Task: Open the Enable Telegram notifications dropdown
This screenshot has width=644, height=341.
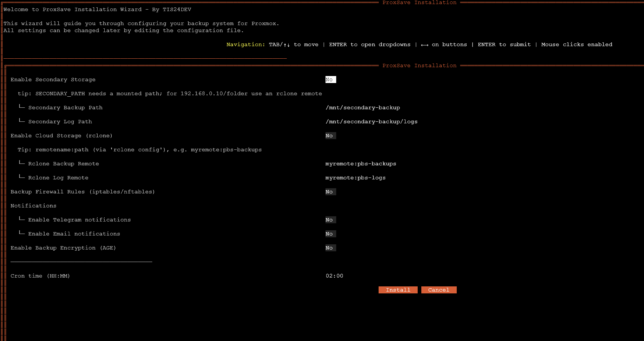Action: (x=330, y=220)
